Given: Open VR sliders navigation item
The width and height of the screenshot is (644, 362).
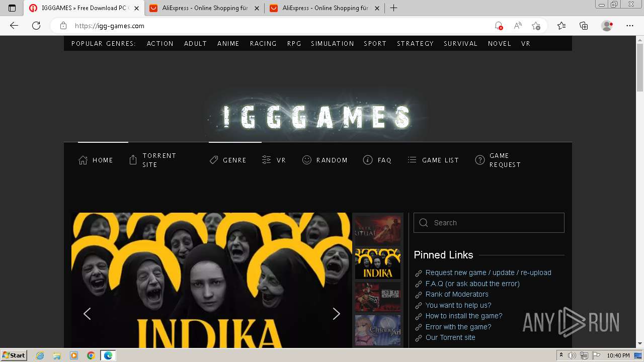Looking at the screenshot, I should point(274,160).
